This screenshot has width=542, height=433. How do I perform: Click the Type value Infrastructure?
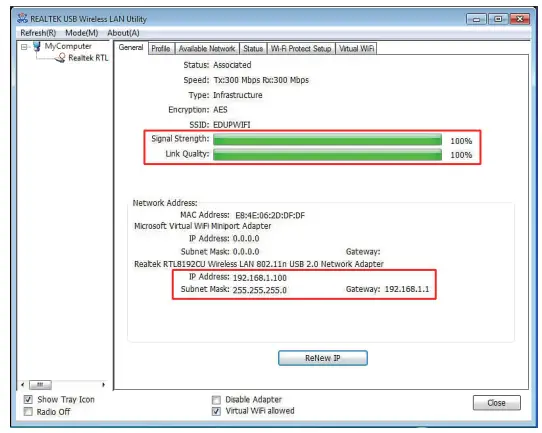point(238,95)
